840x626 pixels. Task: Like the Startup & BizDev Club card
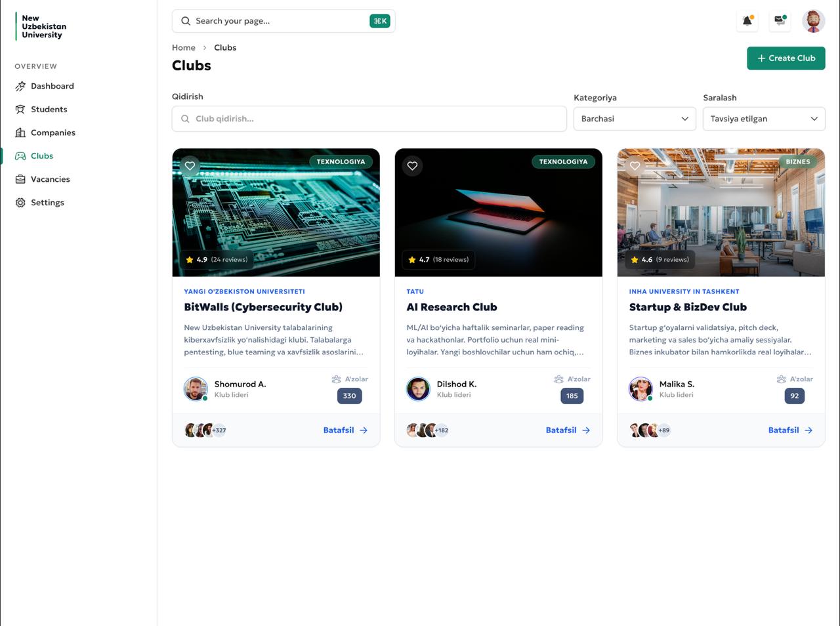coord(635,166)
